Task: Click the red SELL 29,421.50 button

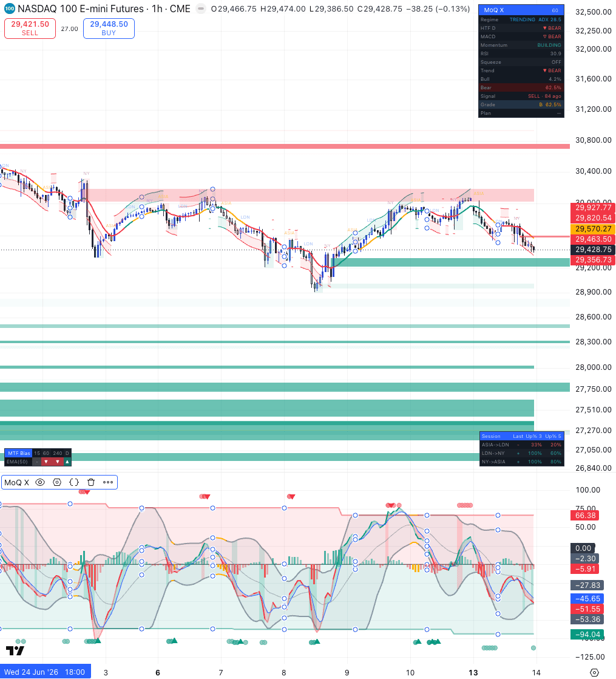Action: (x=30, y=29)
